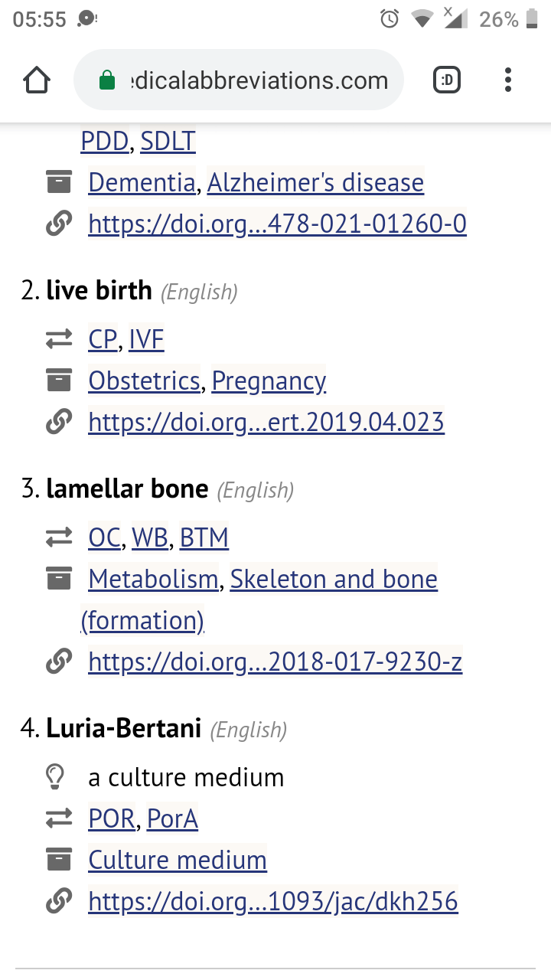The image size is (551, 980).
Task: Open the tab switcher button
Action: tap(447, 80)
